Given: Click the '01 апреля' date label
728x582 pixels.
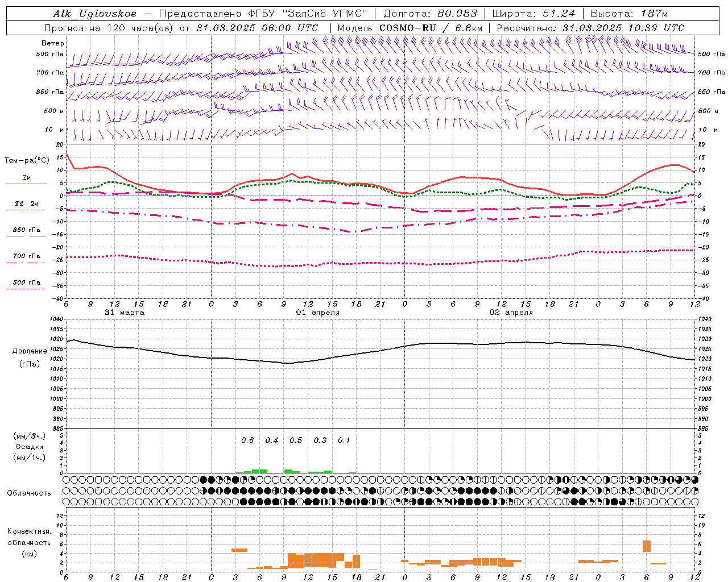Looking at the screenshot, I should [318, 313].
